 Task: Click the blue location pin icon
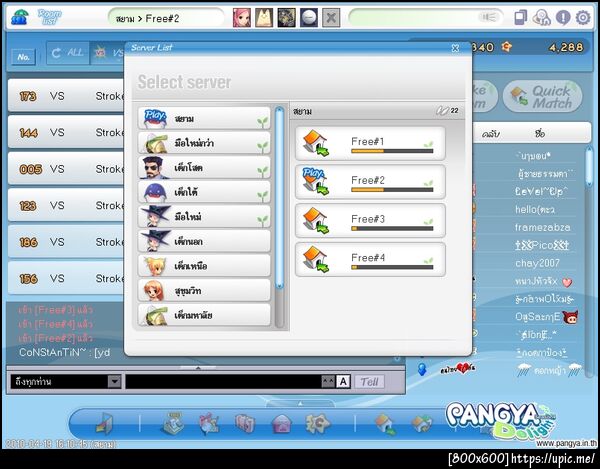(x=422, y=369)
